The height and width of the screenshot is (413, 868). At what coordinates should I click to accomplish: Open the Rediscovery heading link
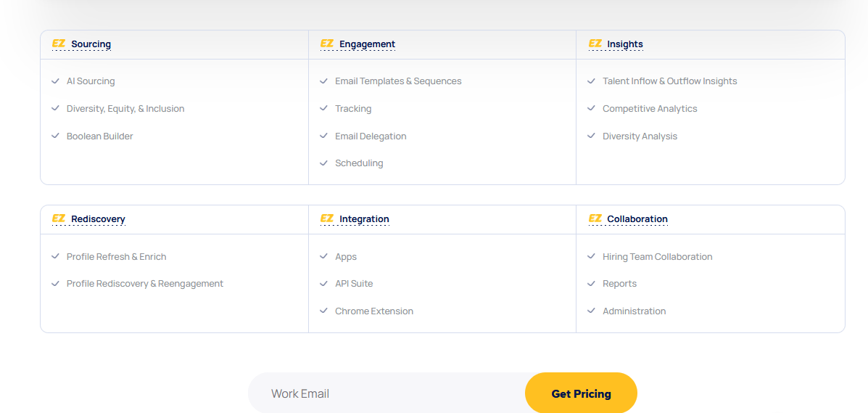[98, 219]
